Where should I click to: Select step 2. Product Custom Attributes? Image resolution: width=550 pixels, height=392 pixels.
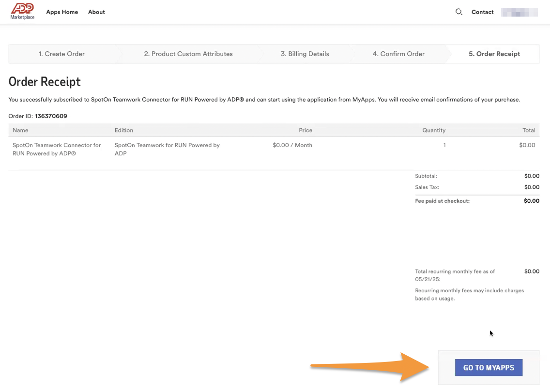(x=188, y=54)
